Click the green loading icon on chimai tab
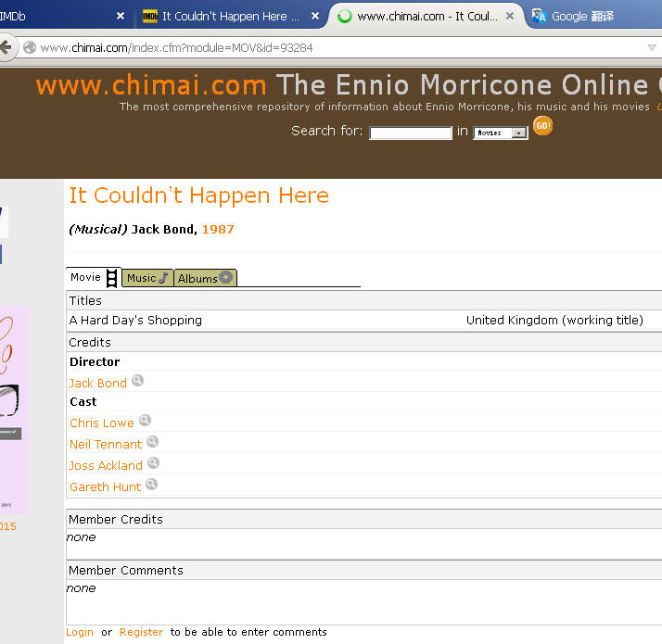The image size is (662, 644). (345, 16)
